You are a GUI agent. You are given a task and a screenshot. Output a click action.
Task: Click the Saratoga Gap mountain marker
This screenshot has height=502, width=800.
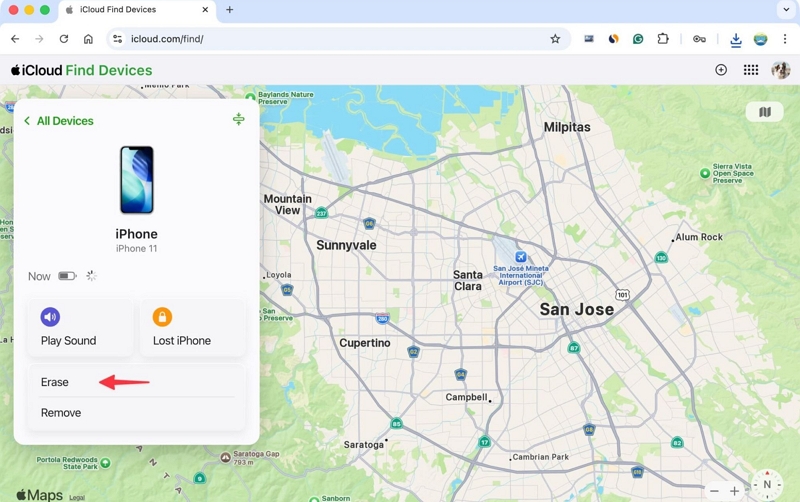click(x=225, y=458)
